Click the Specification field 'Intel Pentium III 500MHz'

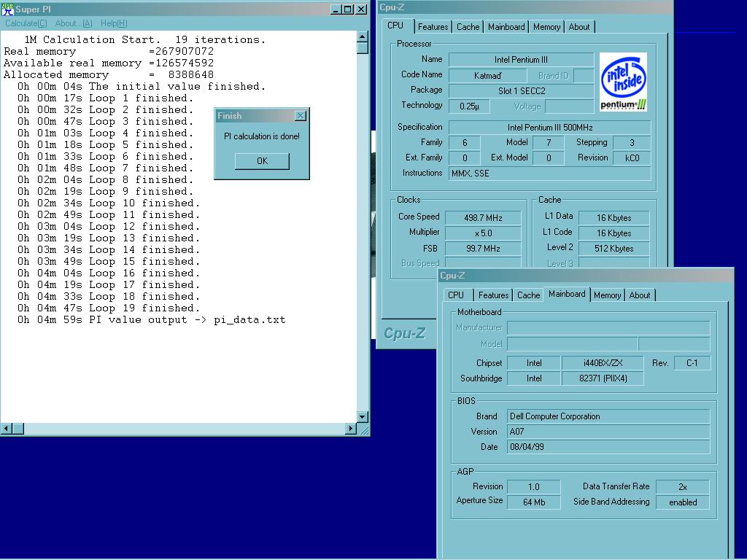550,128
